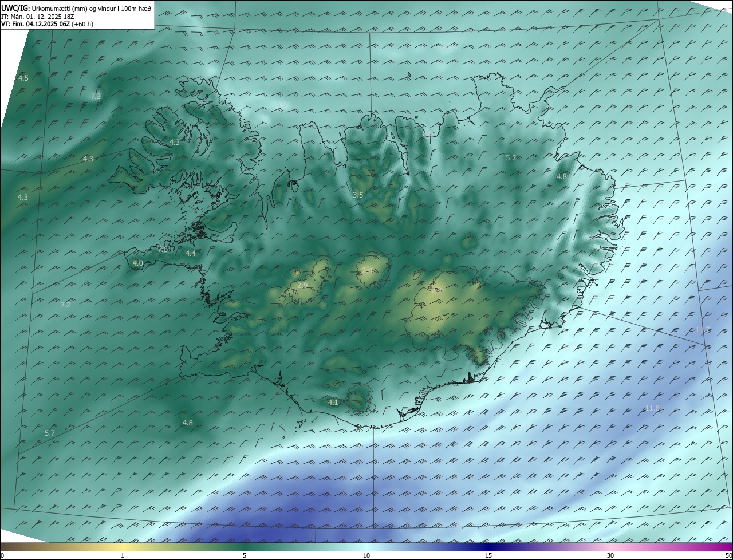Click the 7.0 value on the map
The width and height of the screenshot is (733, 560).
pyautogui.click(x=163, y=250)
